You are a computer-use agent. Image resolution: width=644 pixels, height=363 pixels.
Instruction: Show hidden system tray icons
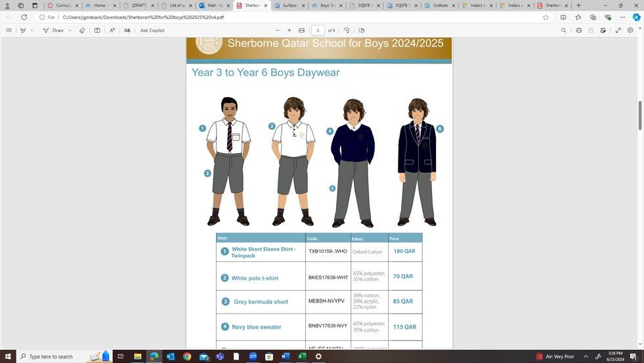pos(586,356)
